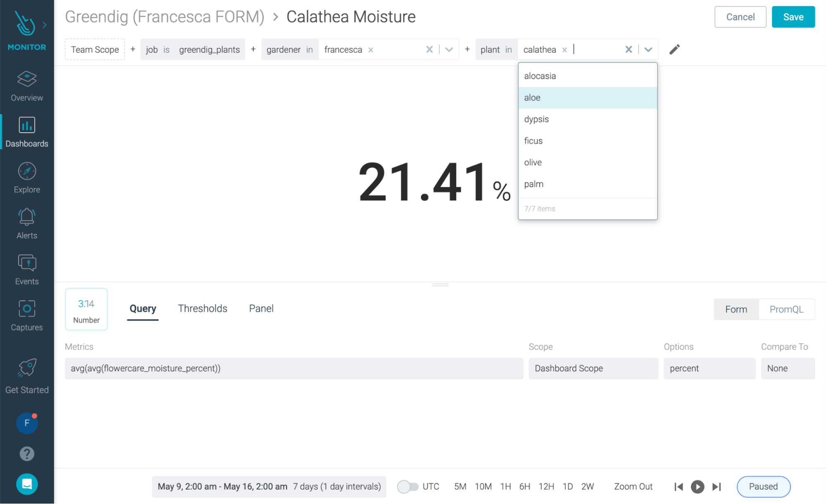Screen dimensions: 826x504
Task: Switch query mode to PromQL
Action: [786, 309]
